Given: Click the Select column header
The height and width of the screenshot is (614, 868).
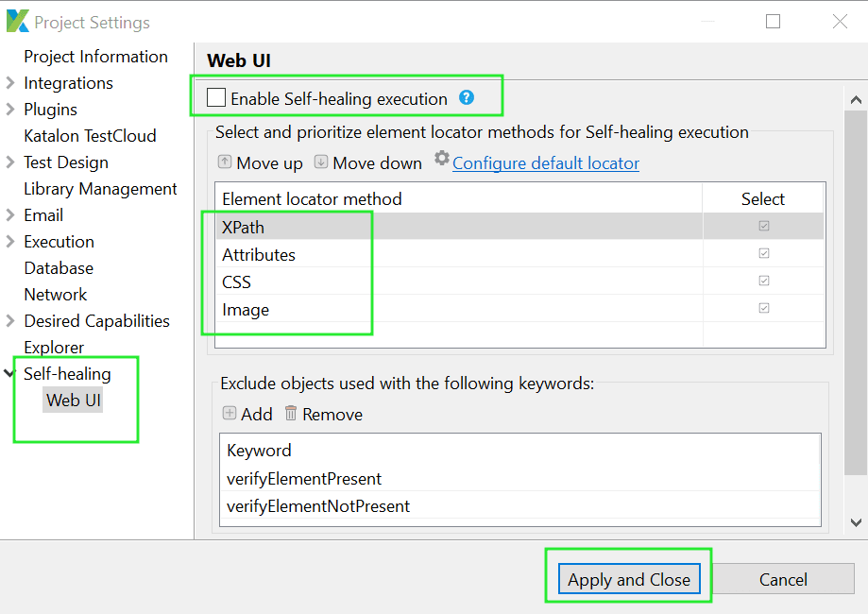Looking at the screenshot, I should (x=763, y=198).
